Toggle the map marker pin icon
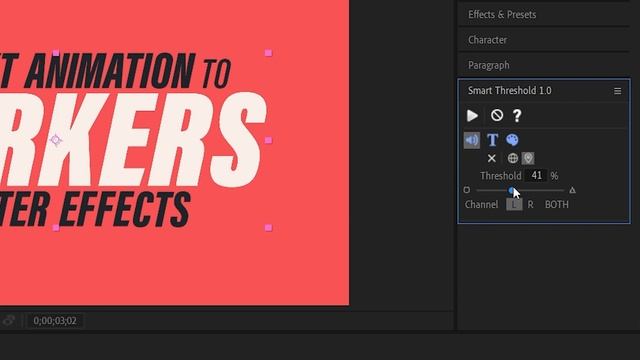Image resolution: width=640 pixels, height=360 pixels. (528, 158)
